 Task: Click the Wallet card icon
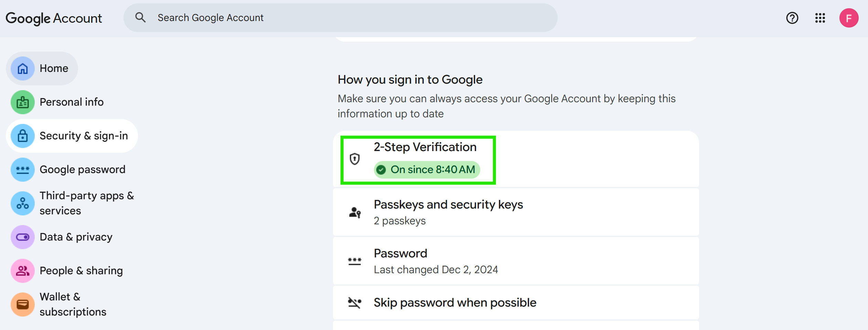pos(23,305)
